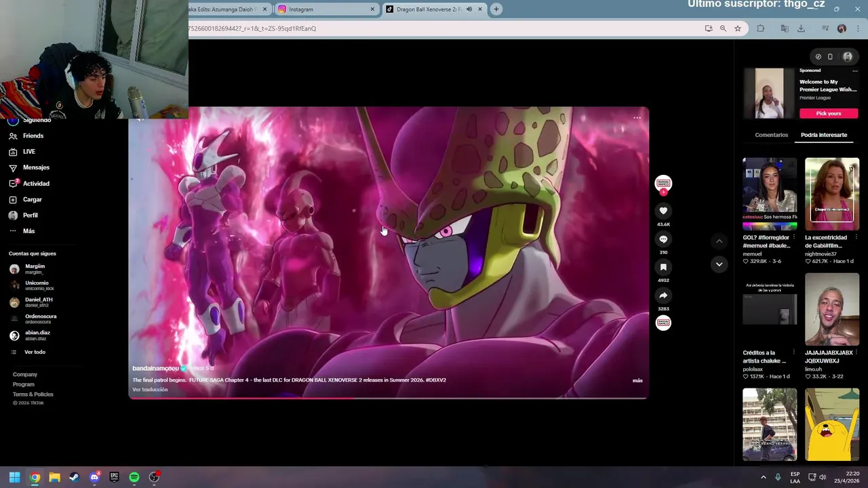Viewport: 868px width, 488px height.
Task: Open the Terms & Policies footer link
Action: [33, 394]
